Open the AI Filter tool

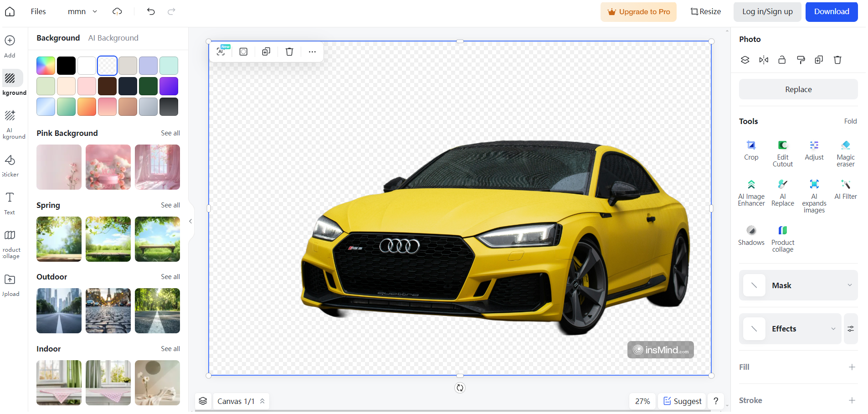(845, 190)
